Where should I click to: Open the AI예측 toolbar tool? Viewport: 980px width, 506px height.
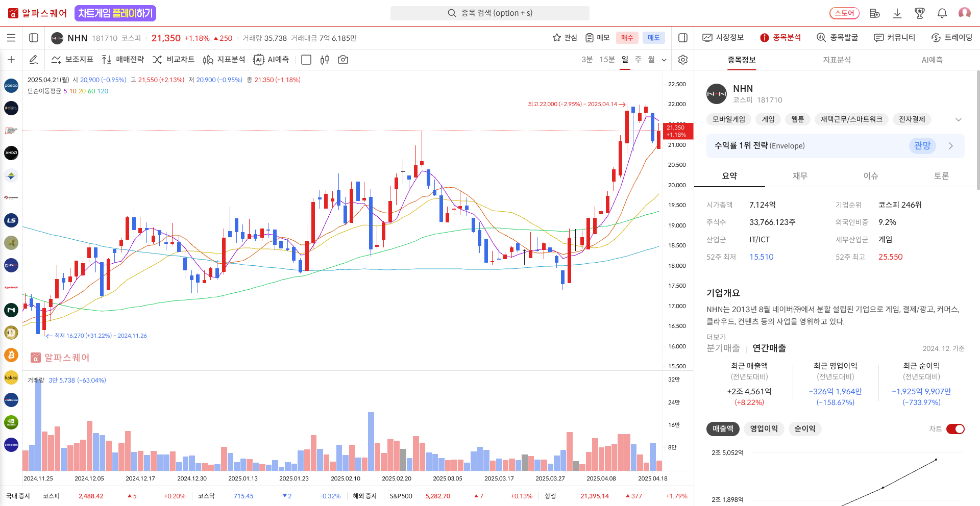click(x=271, y=60)
